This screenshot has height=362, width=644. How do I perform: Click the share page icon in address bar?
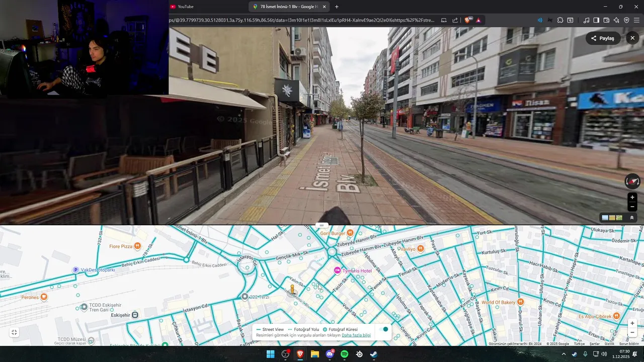coord(455,20)
